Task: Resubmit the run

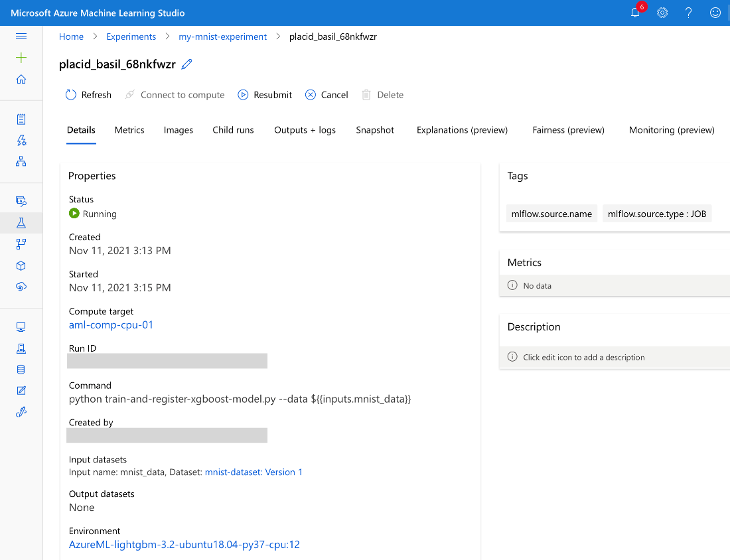Action: (265, 95)
